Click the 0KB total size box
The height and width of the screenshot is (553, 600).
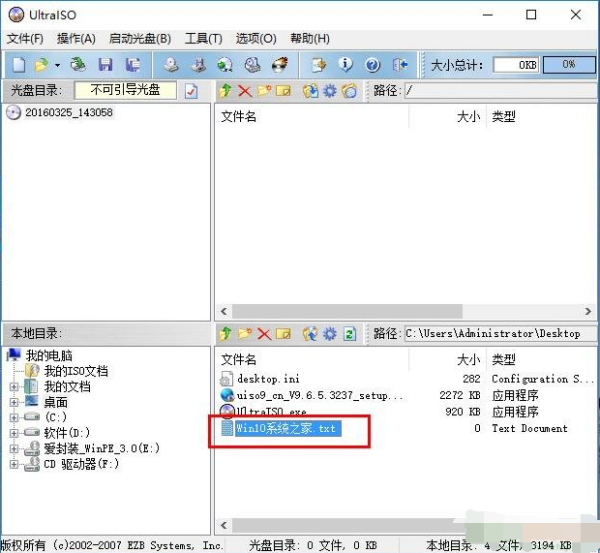click(516, 65)
